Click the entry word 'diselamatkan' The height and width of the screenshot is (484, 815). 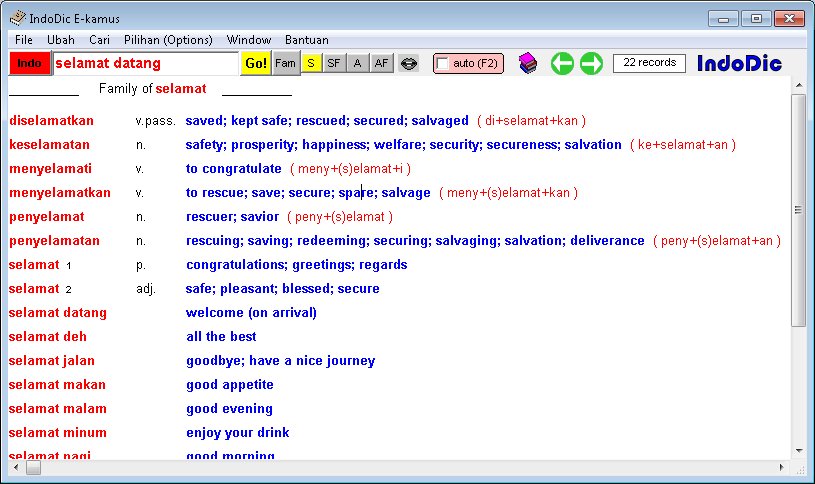51,121
